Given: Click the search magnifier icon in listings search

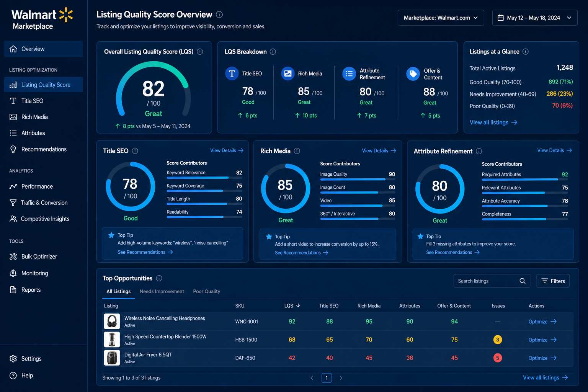Looking at the screenshot, I should [523, 281].
